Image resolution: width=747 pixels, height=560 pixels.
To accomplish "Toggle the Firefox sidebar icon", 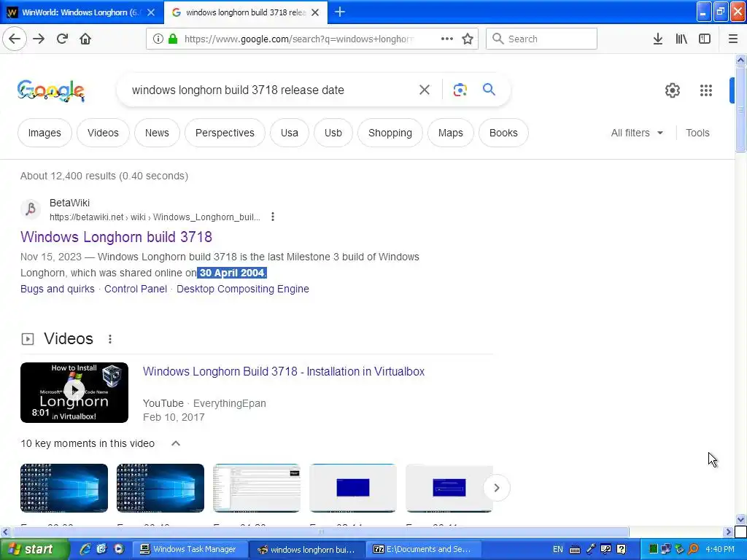I will (705, 39).
